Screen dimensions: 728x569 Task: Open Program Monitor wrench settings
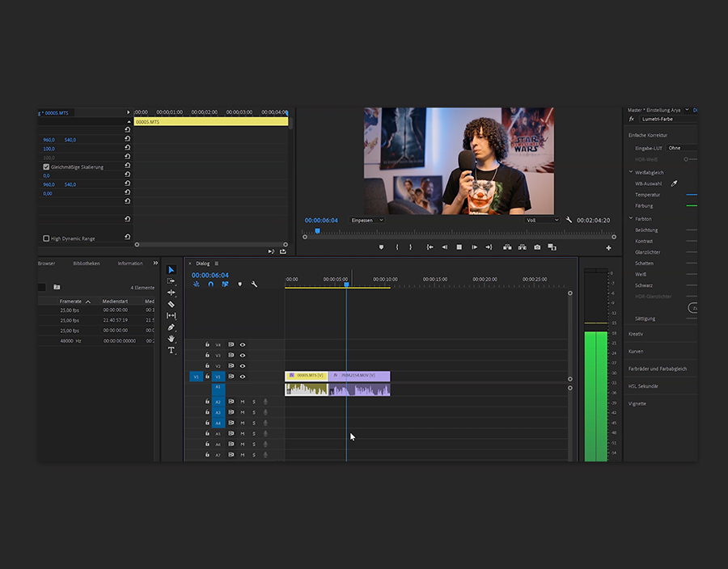pos(569,220)
